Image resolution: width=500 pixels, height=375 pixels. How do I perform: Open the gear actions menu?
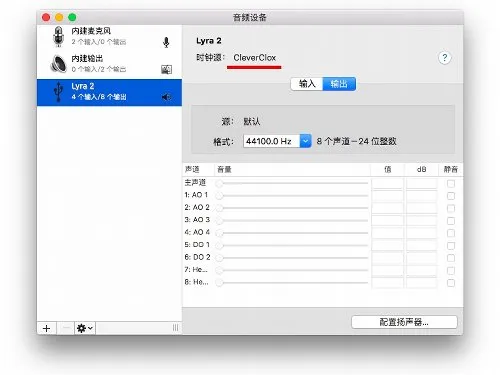tap(85, 328)
